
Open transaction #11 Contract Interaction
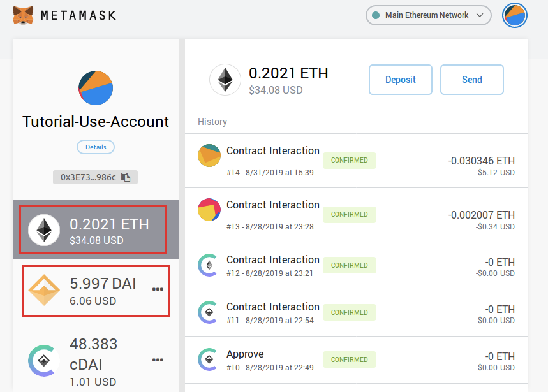(356, 313)
